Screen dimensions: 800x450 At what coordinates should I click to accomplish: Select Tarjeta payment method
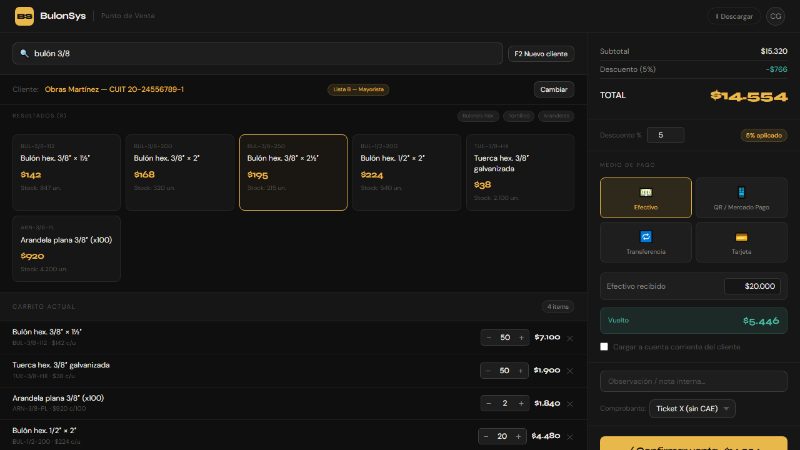coord(741,242)
